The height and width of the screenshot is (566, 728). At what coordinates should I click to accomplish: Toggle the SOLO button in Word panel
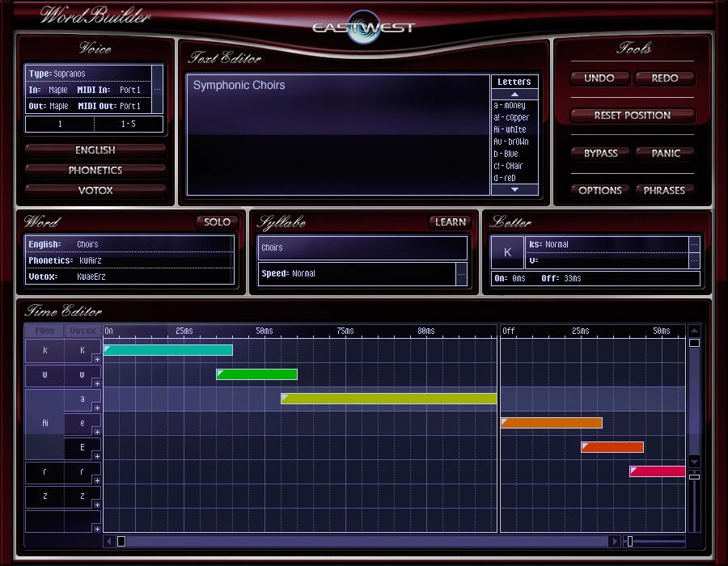[x=218, y=222]
